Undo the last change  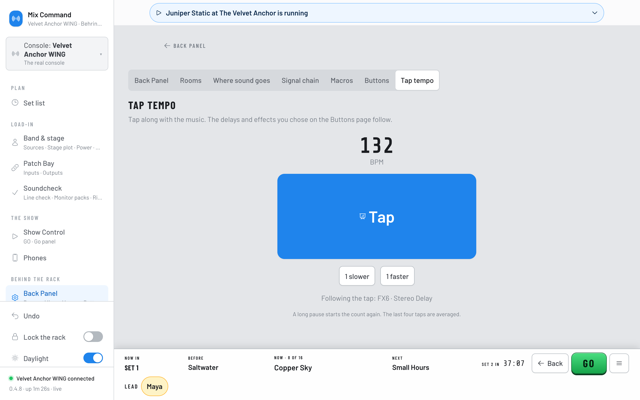pos(57,316)
